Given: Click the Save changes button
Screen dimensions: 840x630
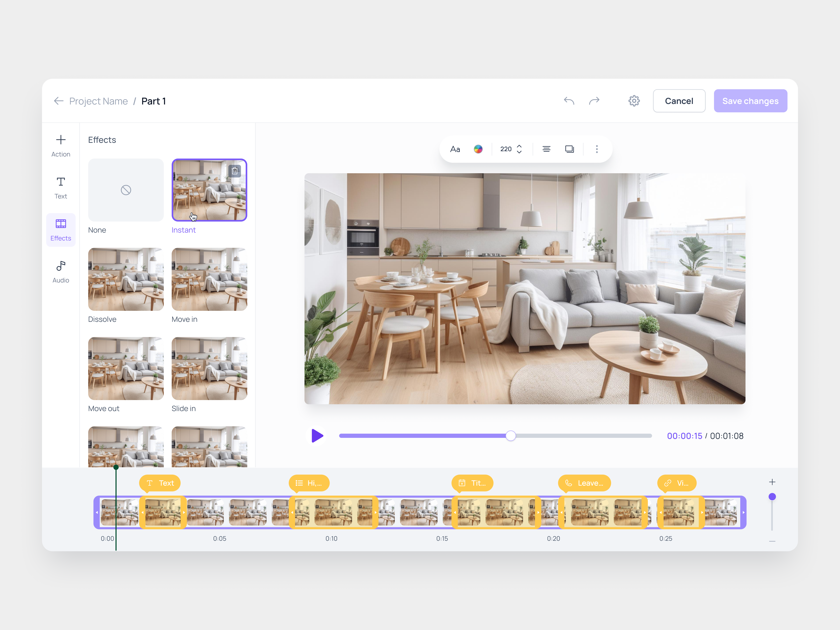Looking at the screenshot, I should 750,101.
